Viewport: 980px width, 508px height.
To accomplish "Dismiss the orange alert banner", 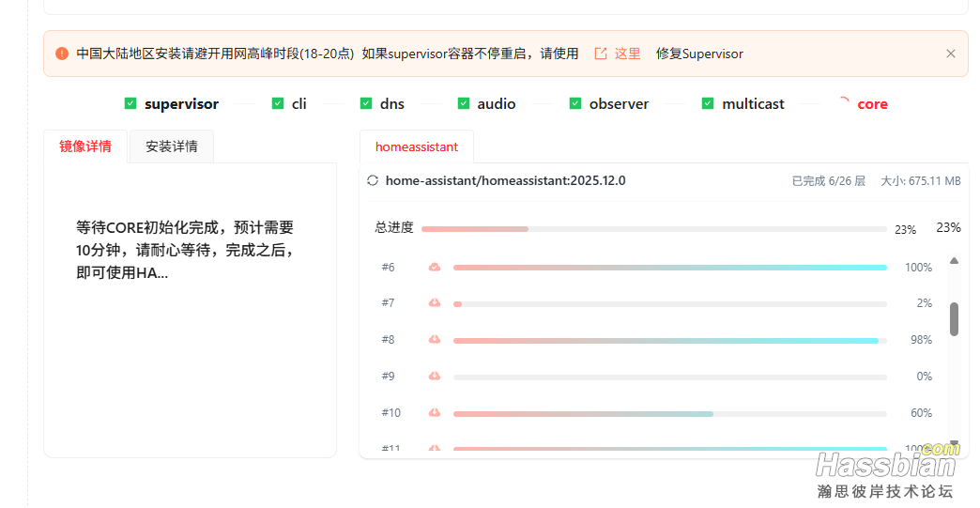I will 951,54.
